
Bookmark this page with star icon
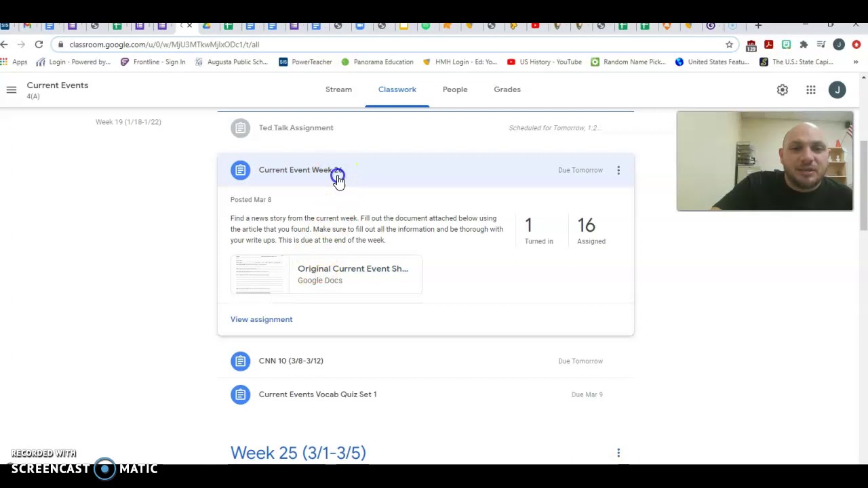click(x=729, y=44)
